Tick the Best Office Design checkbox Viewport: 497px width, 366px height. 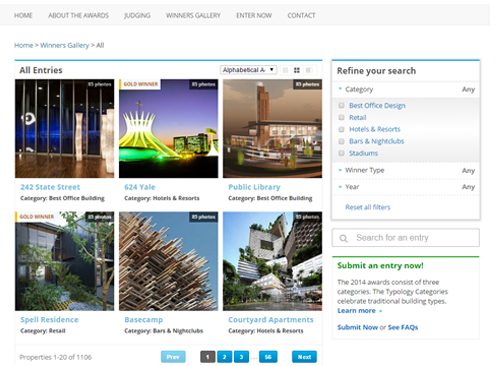(341, 105)
